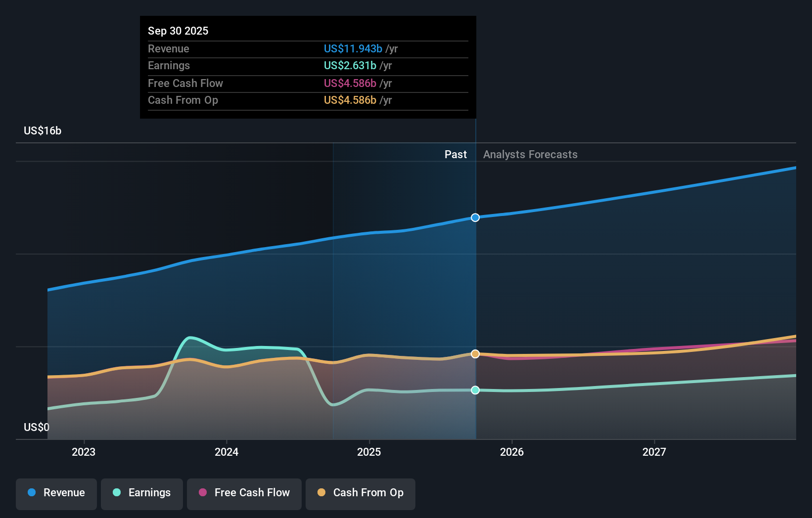Click the past/forecast divider line
The image size is (812, 518).
pyautogui.click(x=475, y=297)
